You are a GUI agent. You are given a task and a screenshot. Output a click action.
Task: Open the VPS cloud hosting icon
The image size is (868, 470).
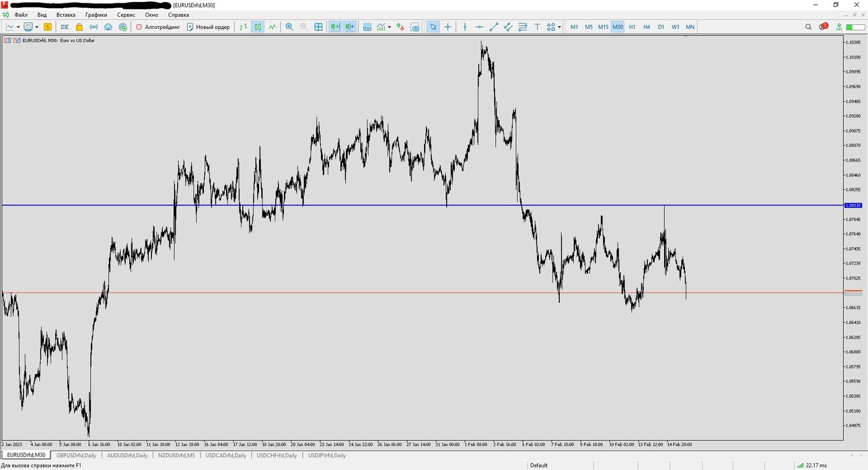(x=108, y=27)
